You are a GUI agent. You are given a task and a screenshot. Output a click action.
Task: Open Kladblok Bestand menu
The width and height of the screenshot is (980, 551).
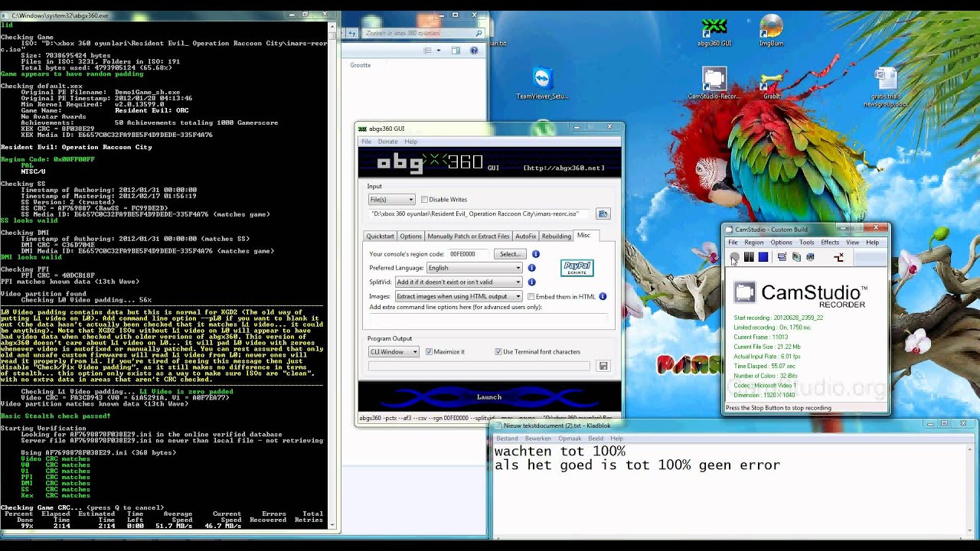point(507,439)
